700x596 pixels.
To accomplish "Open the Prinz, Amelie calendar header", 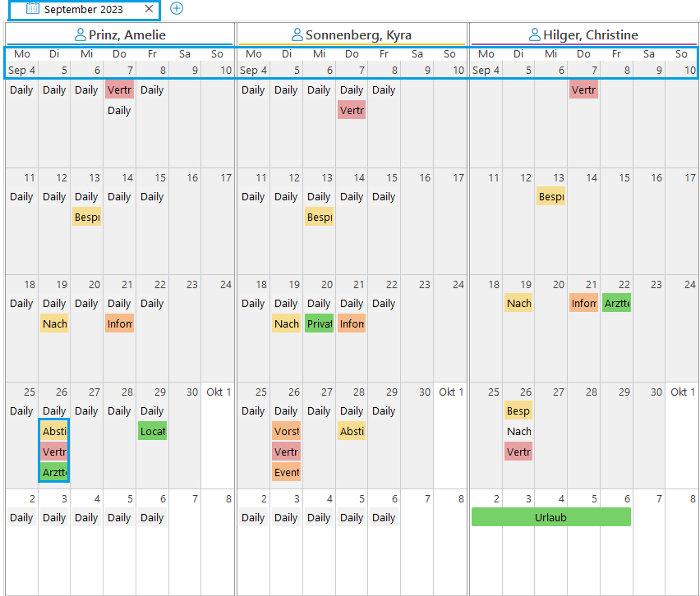I will point(127,35).
